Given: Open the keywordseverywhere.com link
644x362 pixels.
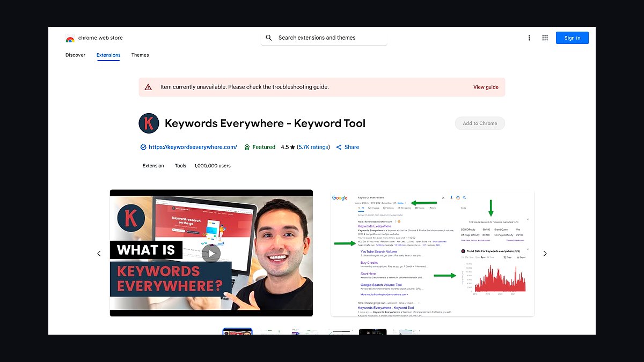Looking at the screenshot, I should coord(193,147).
